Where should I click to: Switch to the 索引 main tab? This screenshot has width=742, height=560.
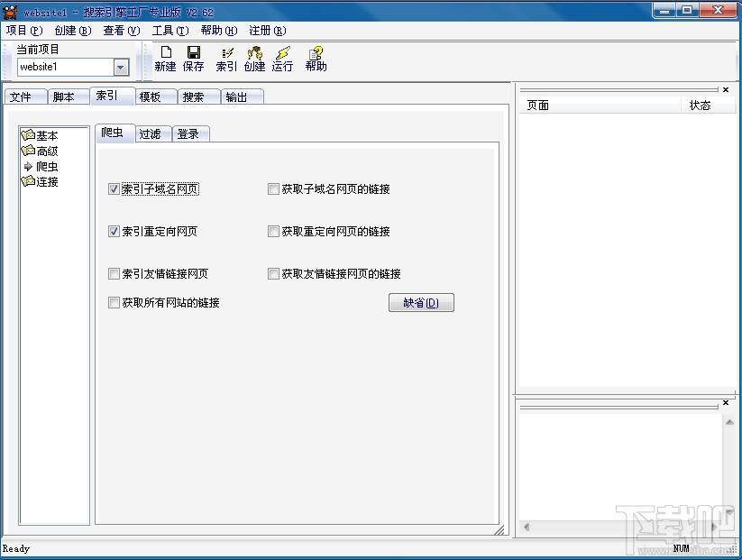[x=112, y=96]
